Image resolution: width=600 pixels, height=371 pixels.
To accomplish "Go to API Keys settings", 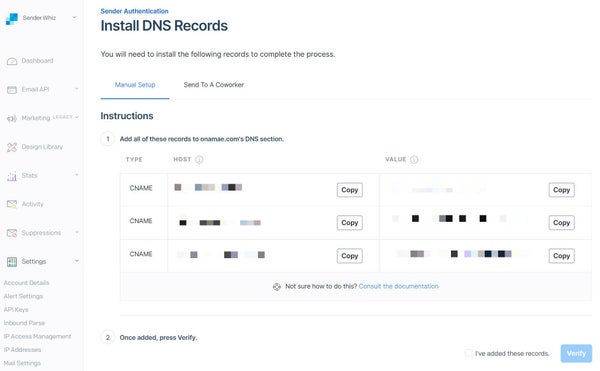I will pyautogui.click(x=16, y=310).
